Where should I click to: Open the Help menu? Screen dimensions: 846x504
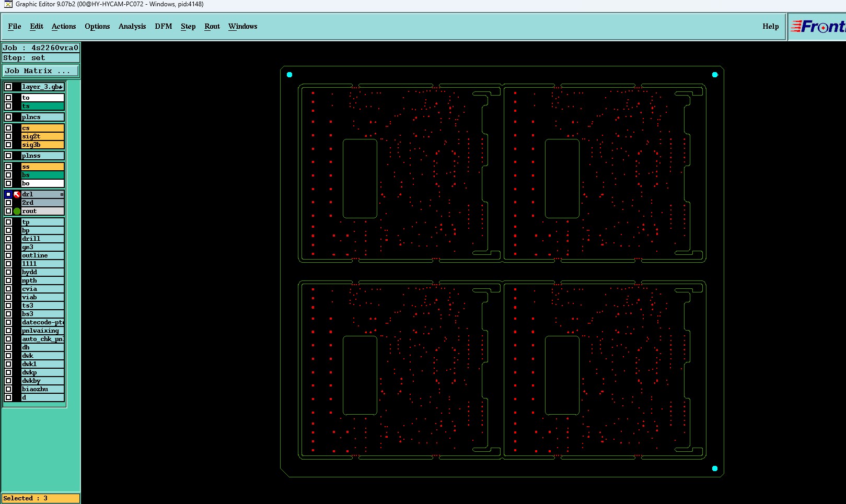pyautogui.click(x=770, y=26)
